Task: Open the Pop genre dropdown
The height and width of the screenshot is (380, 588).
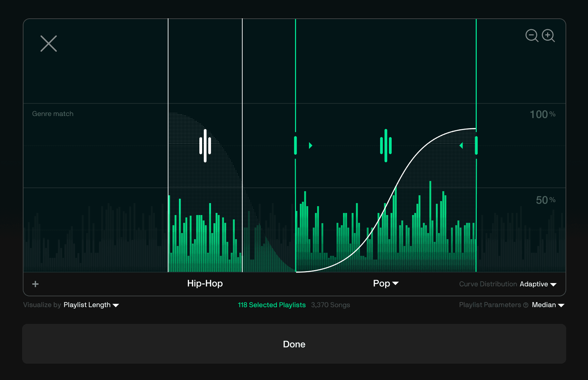Action: pyautogui.click(x=386, y=283)
